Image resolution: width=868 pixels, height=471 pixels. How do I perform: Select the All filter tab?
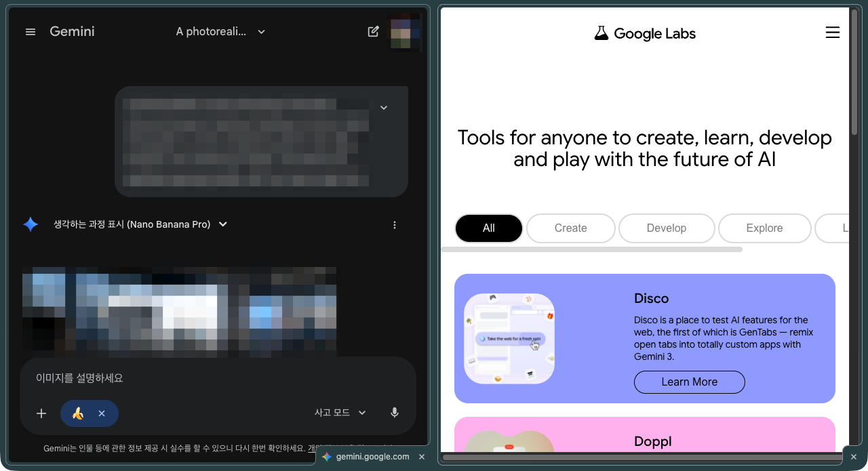click(x=489, y=228)
